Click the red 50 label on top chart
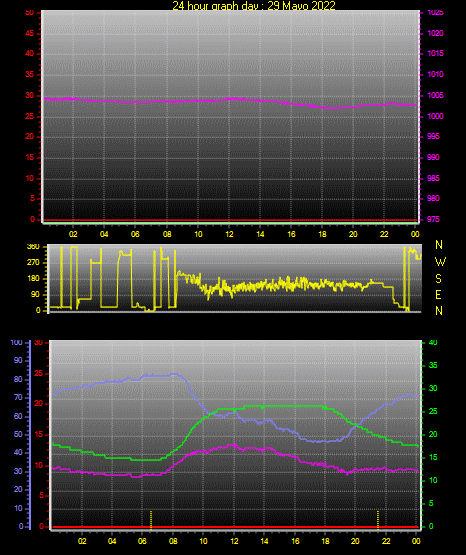 [x=30, y=13]
